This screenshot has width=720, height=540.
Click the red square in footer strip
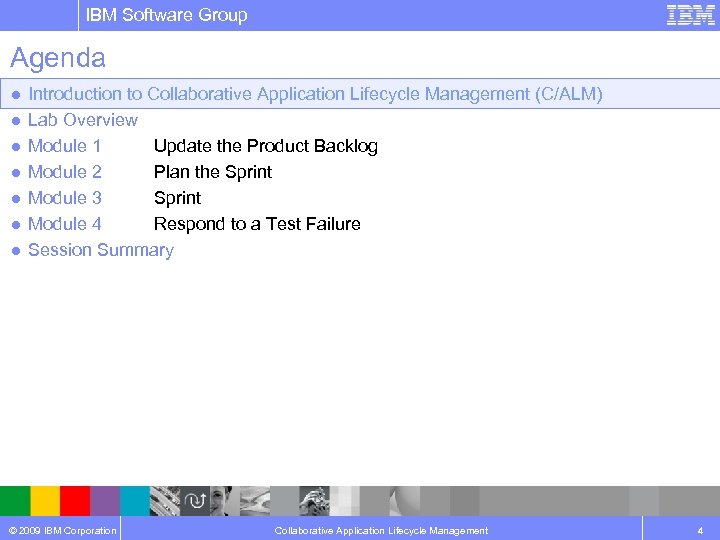coord(75,500)
